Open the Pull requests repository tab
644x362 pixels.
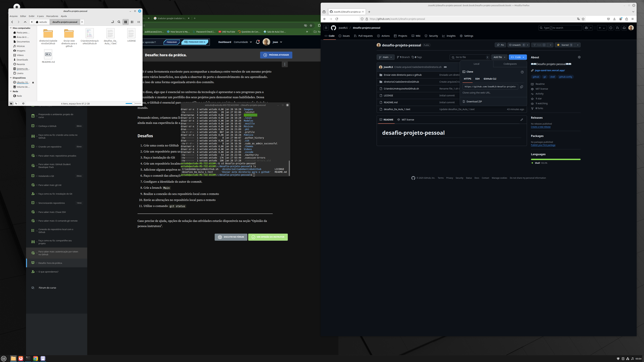(363, 36)
